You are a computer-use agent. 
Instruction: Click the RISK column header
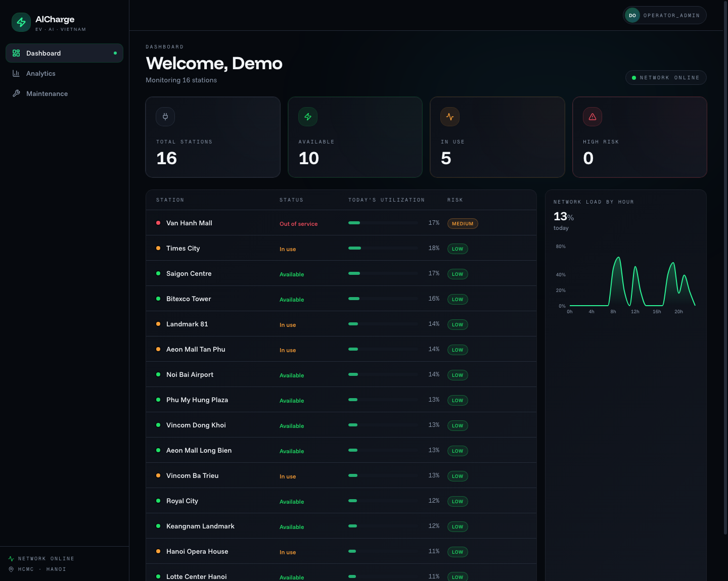[x=455, y=200]
